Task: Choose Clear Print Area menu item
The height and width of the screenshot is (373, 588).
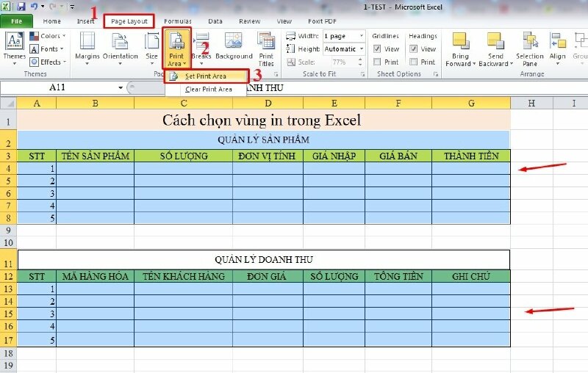Action: [206, 90]
